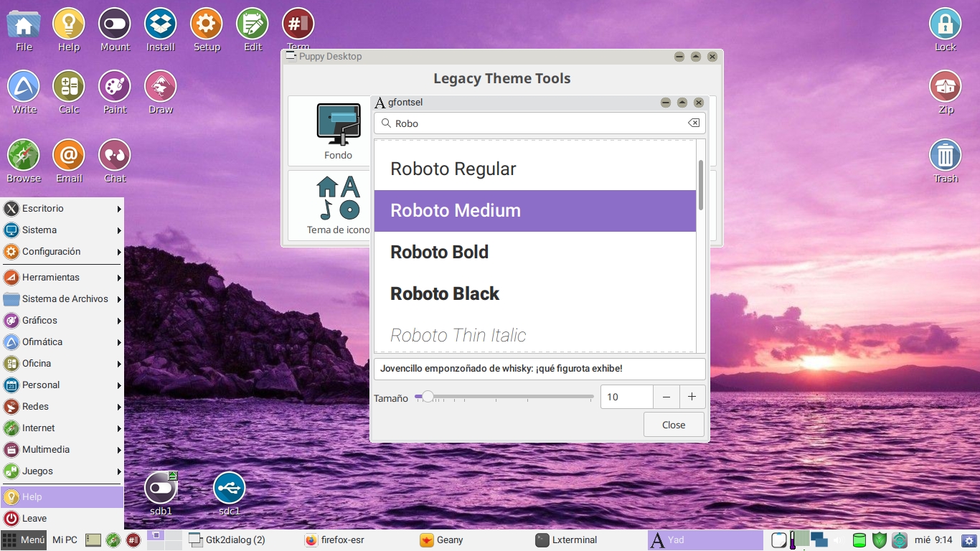Open the Internet submenu
Screen dimensions: 980x551
[x=62, y=428]
